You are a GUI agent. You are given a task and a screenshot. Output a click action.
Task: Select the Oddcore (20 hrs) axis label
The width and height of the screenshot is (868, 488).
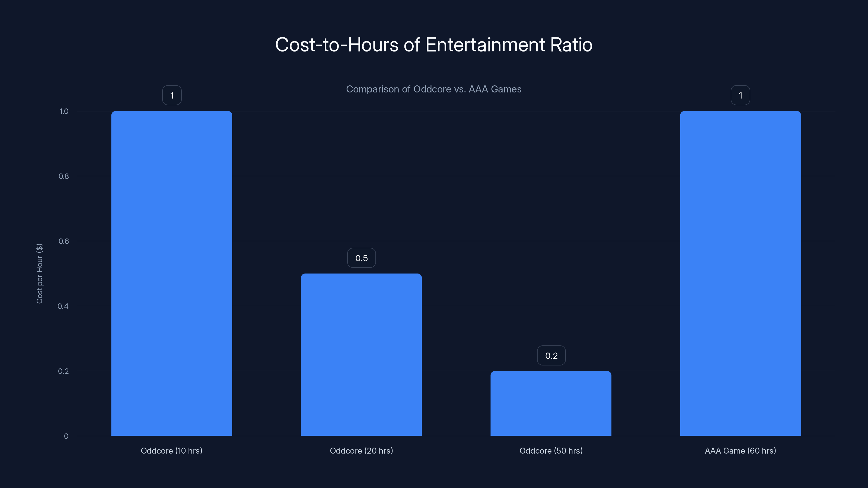[361, 451]
